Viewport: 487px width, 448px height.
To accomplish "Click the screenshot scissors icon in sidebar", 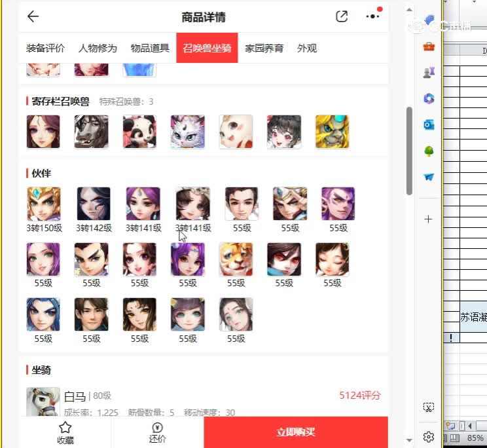I will click(x=429, y=407).
